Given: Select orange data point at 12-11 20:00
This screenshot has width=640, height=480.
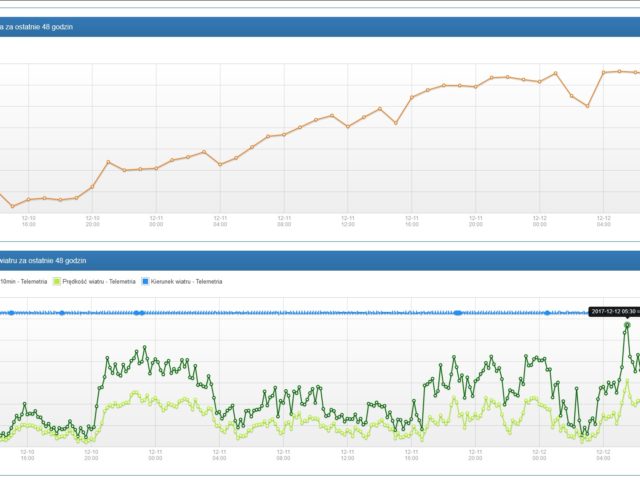Looking at the screenshot, I should point(476,87).
